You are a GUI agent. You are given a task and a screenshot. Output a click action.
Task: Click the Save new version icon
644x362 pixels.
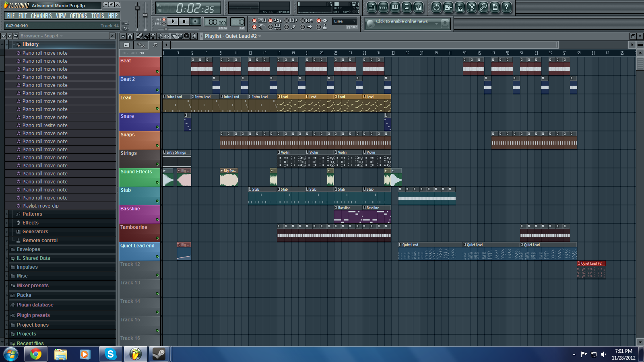448,7
